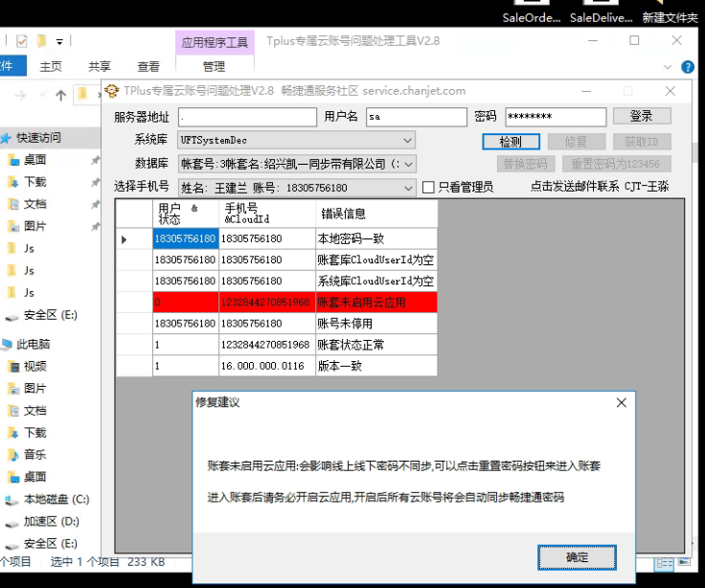Select the 版本一致 cell

click(376, 366)
